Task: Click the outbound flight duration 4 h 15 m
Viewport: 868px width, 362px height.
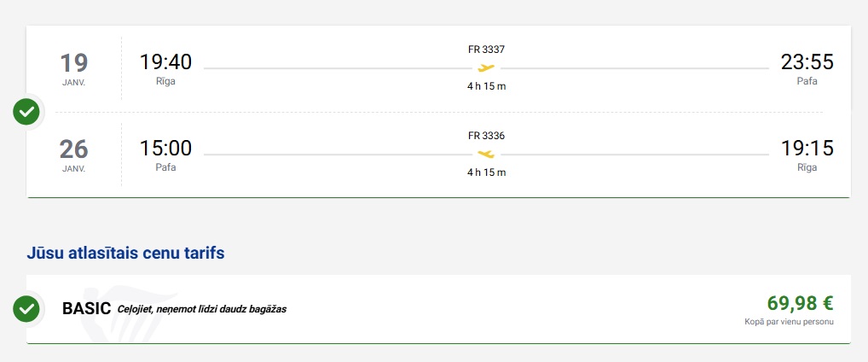Action: [x=486, y=86]
